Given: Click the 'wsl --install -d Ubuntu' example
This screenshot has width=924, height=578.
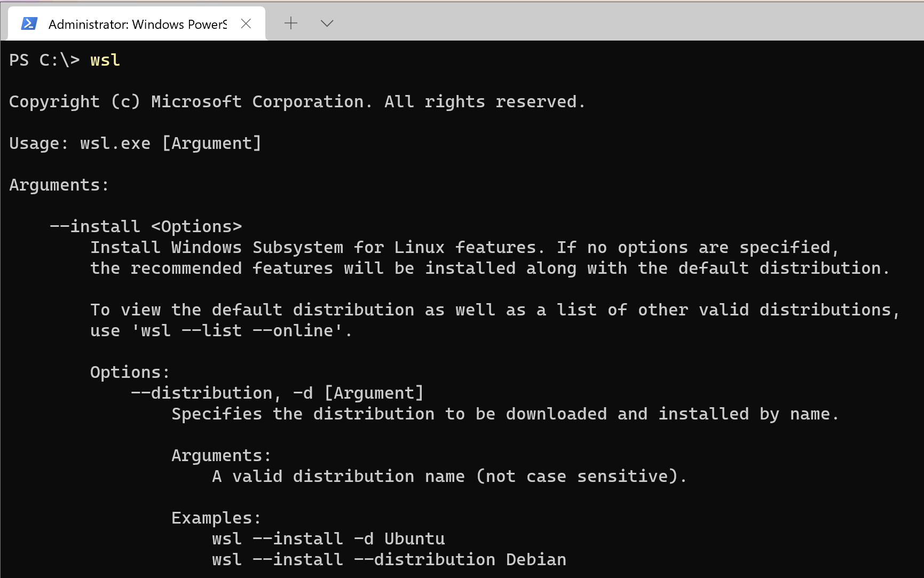Looking at the screenshot, I should tap(328, 539).
